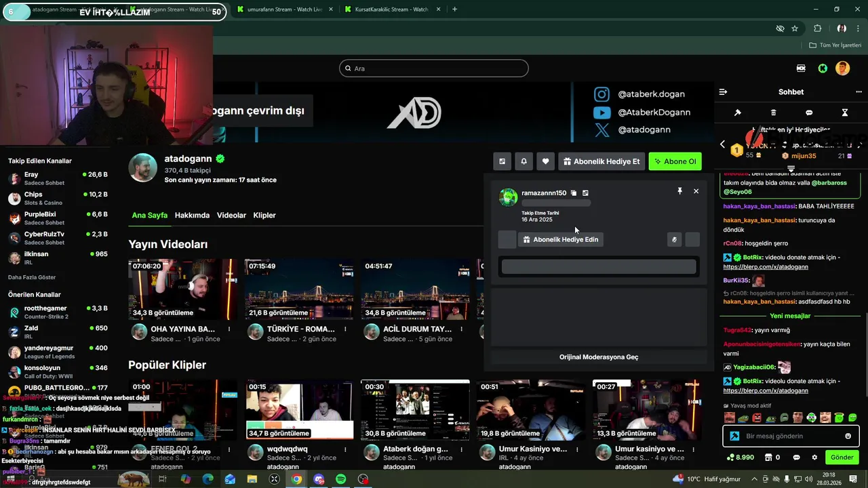Collapse top gifters leaderboard with down arrow

click(791, 169)
